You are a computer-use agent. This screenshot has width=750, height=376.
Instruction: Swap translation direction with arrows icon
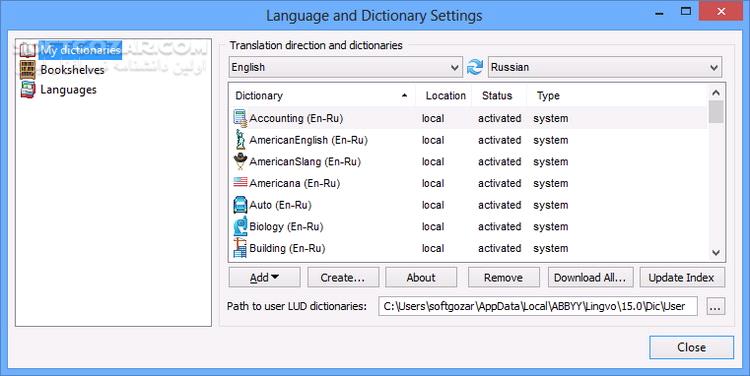coord(474,67)
